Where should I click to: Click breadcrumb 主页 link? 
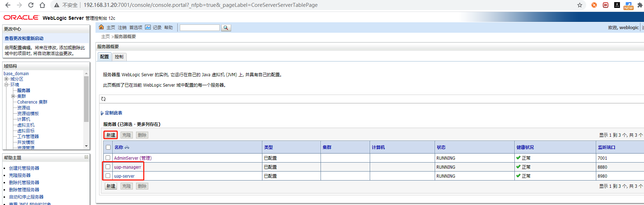point(106,37)
